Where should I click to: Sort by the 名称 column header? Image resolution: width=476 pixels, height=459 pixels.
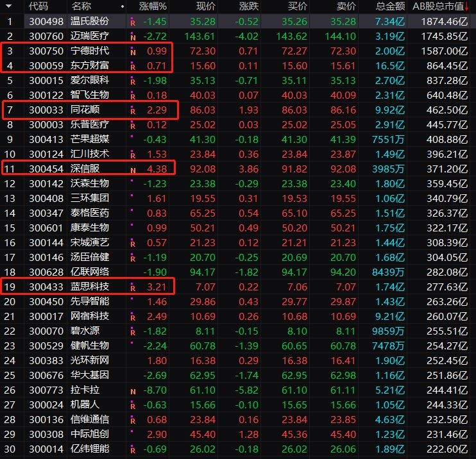81,6
